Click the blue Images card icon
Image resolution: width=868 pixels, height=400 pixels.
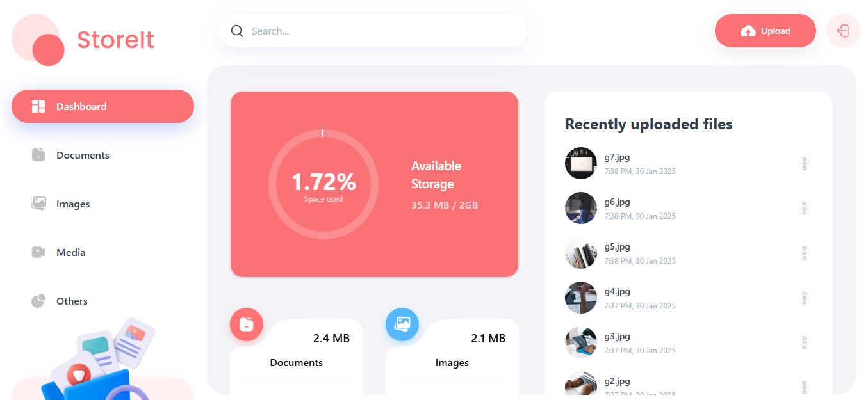[x=402, y=324]
